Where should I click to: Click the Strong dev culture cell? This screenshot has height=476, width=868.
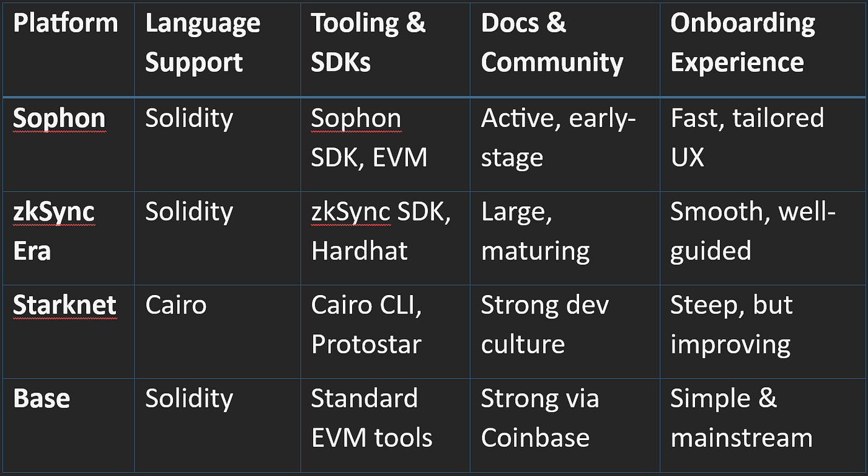[565, 332]
